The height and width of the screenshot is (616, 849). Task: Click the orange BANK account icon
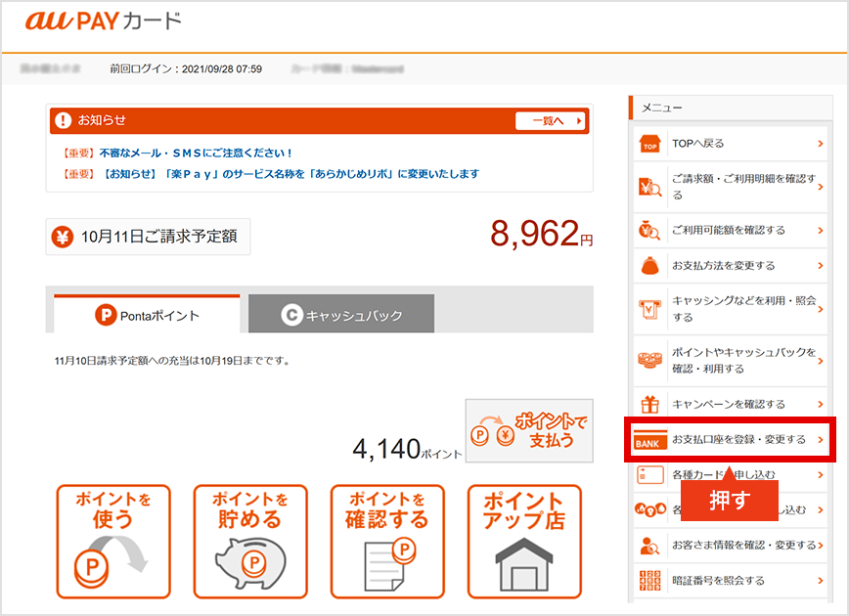click(649, 440)
